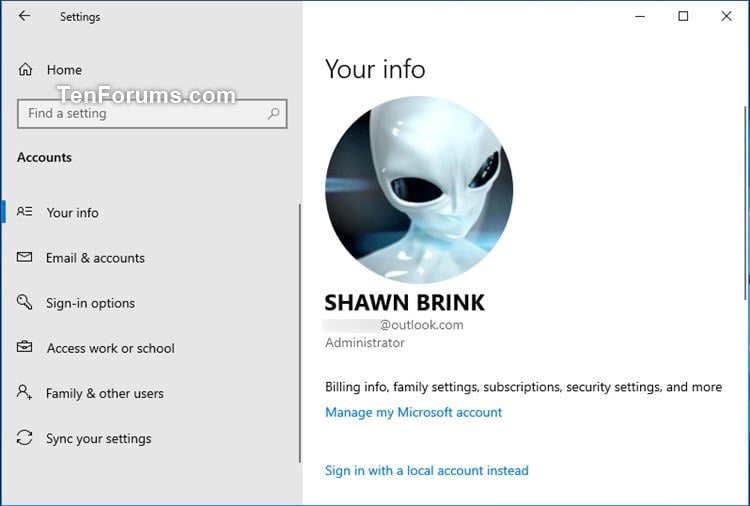Viewport: 750px width, 506px height.
Task: Click the Accounts section heading
Action: 44,157
